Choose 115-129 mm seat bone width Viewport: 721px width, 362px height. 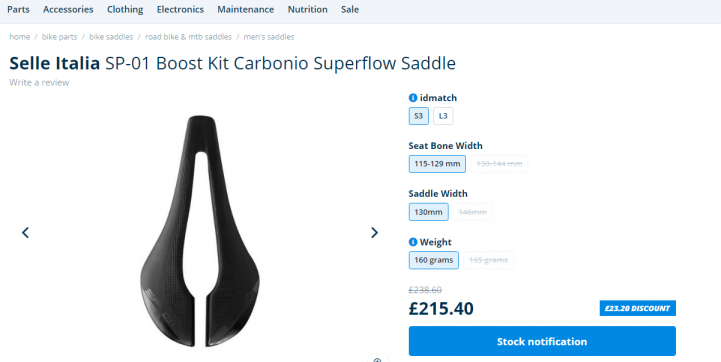[x=437, y=164]
